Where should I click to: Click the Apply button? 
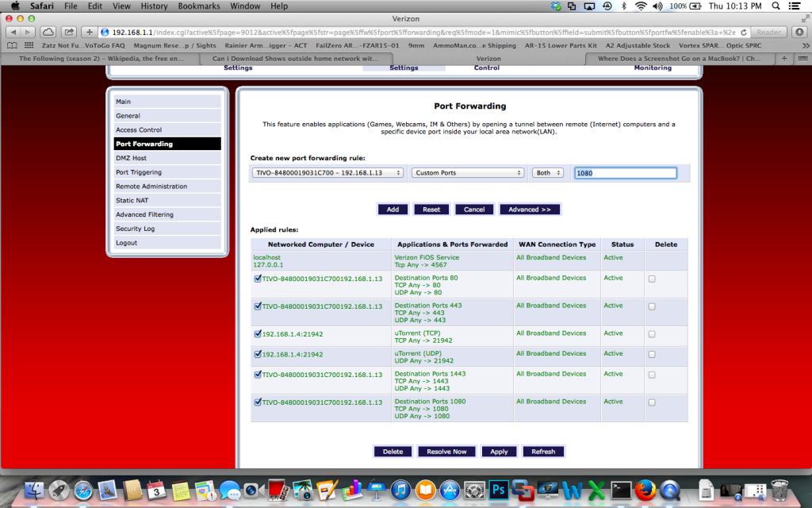click(x=499, y=452)
